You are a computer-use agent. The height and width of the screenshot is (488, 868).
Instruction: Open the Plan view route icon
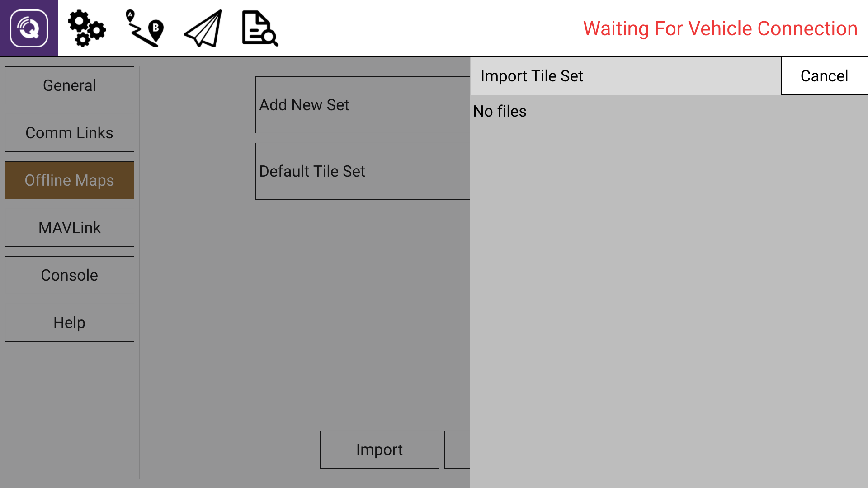(x=143, y=28)
